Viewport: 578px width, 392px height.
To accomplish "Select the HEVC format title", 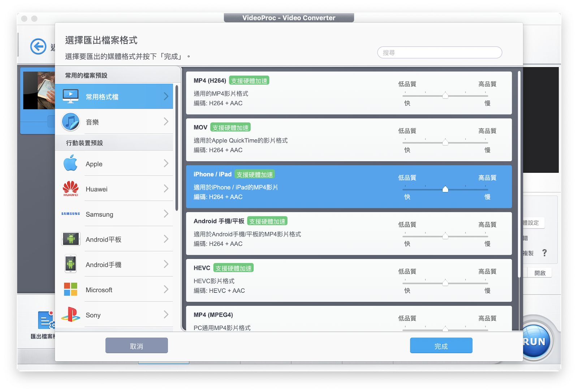I will [202, 268].
